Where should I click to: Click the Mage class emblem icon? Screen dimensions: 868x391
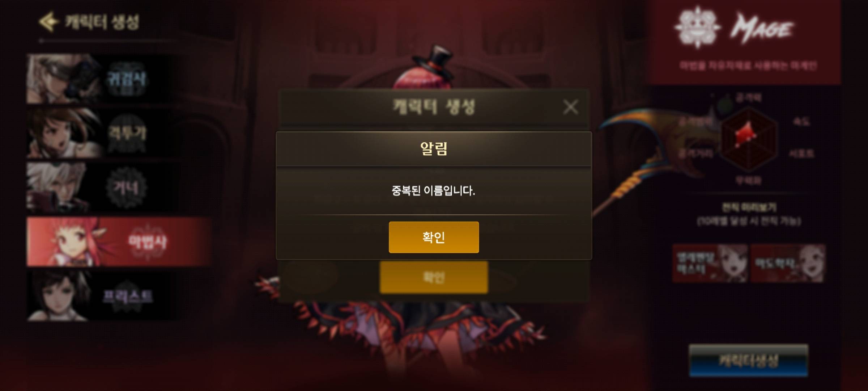[x=697, y=28]
